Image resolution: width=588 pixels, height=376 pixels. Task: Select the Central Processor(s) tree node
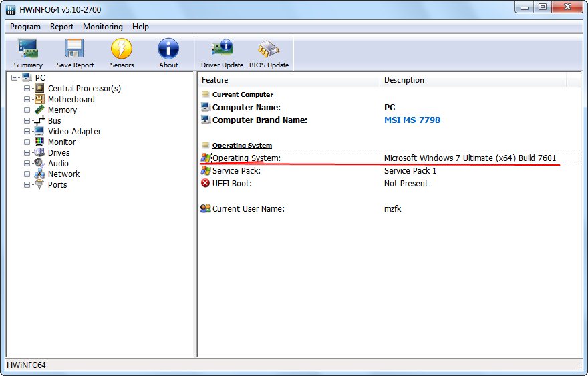click(x=84, y=89)
